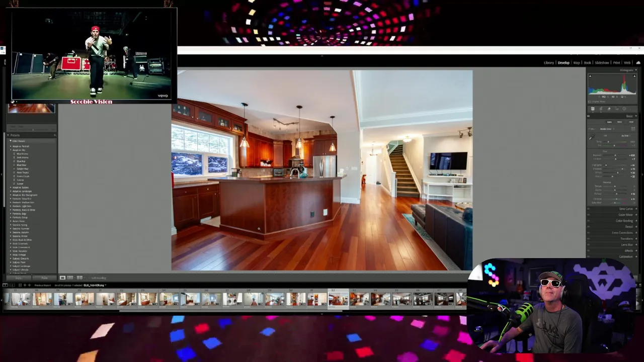Toggle the Detail panel switch
The image size is (644, 362).
tap(589, 227)
